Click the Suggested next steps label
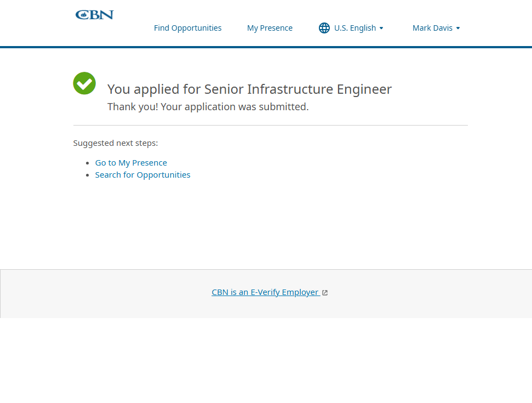The height and width of the screenshot is (403, 532). 116,143
